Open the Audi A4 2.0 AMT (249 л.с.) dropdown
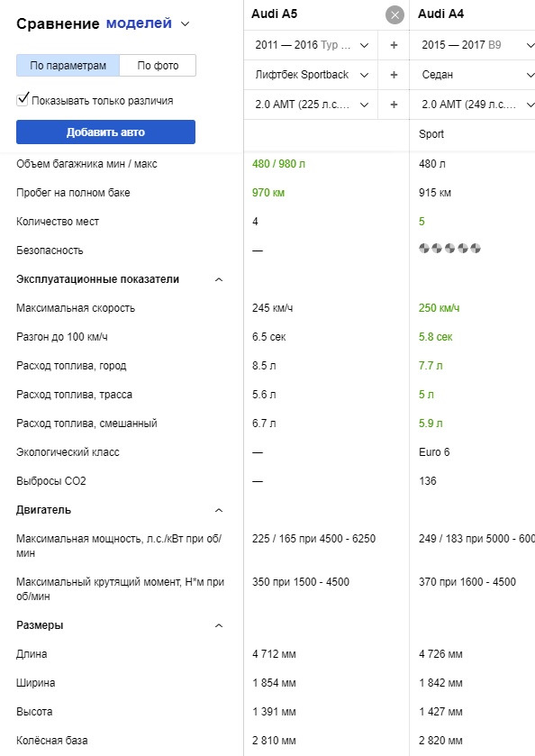The height and width of the screenshot is (756, 535). coord(473,105)
